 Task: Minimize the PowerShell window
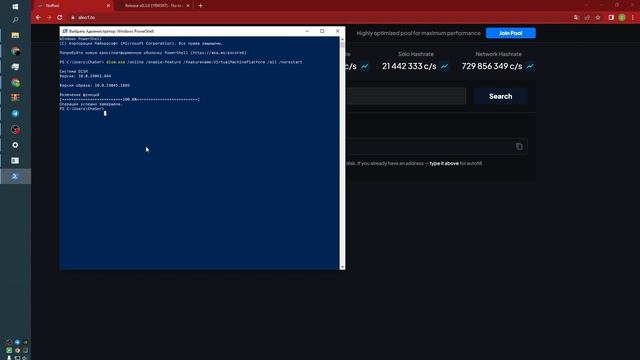(x=307, y=31)
